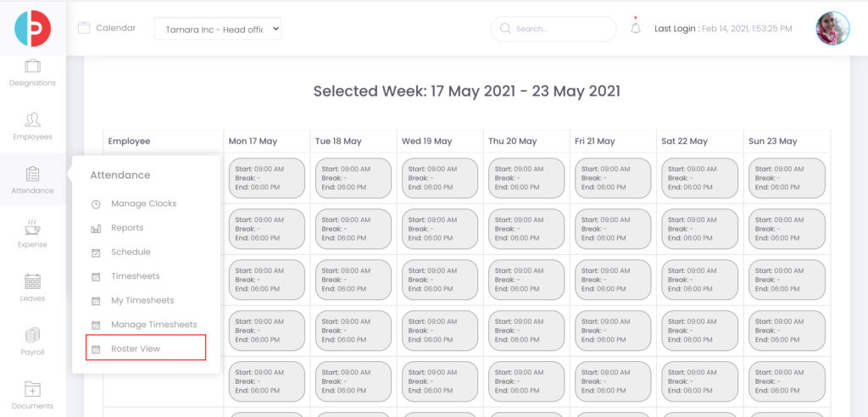This screenshot has height=417, width=868.
Task: Open Reports in the Attendance menu
Action: 127,228
